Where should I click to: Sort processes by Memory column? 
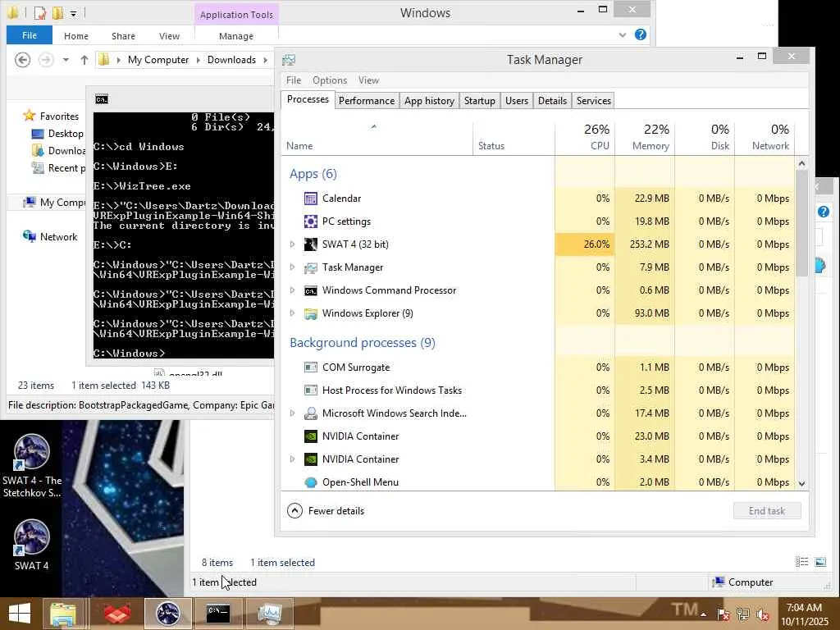coord(645,137)
